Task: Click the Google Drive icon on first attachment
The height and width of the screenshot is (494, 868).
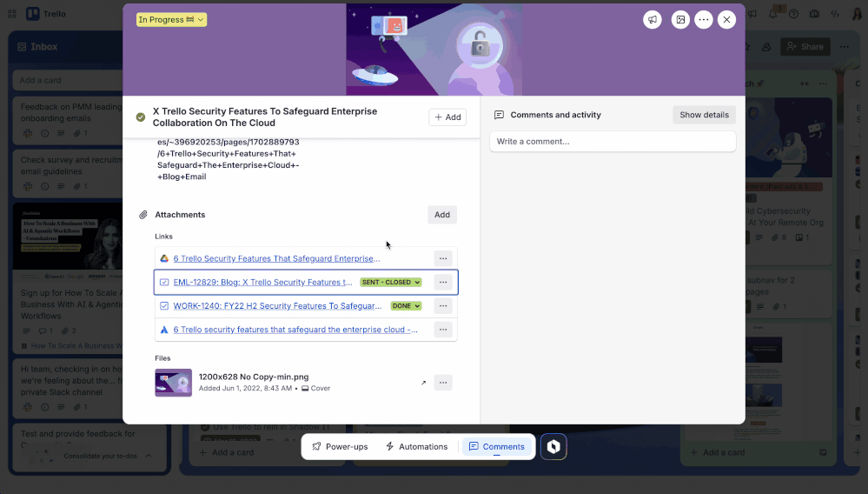Action: tap(164, 258)
